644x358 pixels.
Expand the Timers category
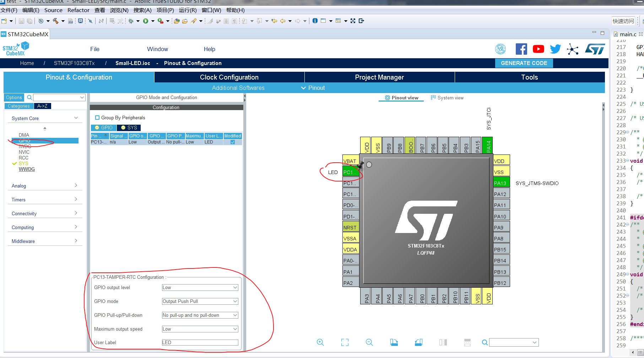click(x=45, y=200)
